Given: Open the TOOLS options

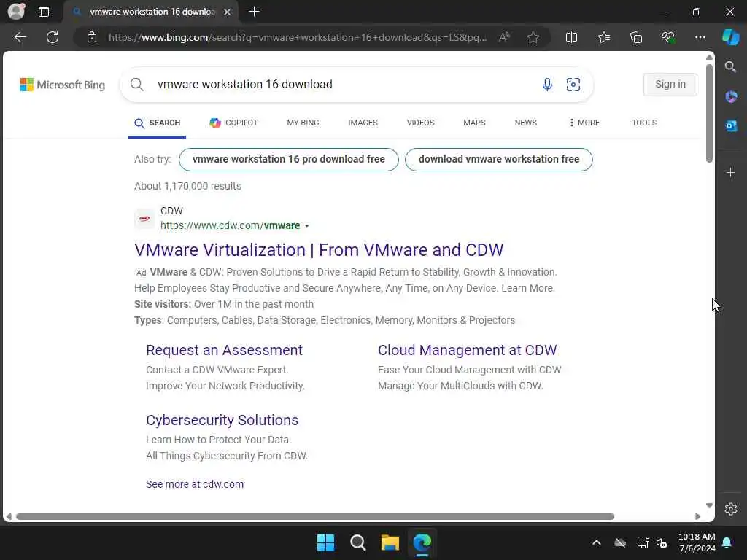Looking at the screenshot, I should tap(644, 122).
